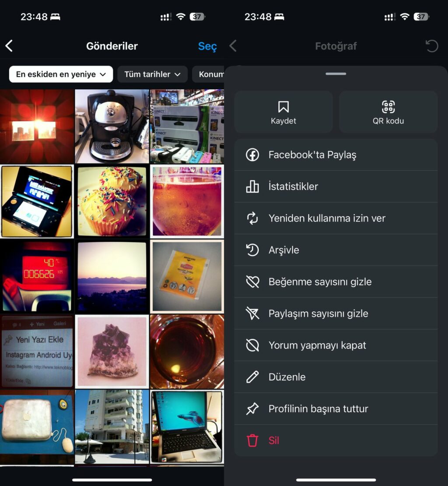448x486 pixels.
Task: Go back with the left arrow
Action: click(10, 46)
